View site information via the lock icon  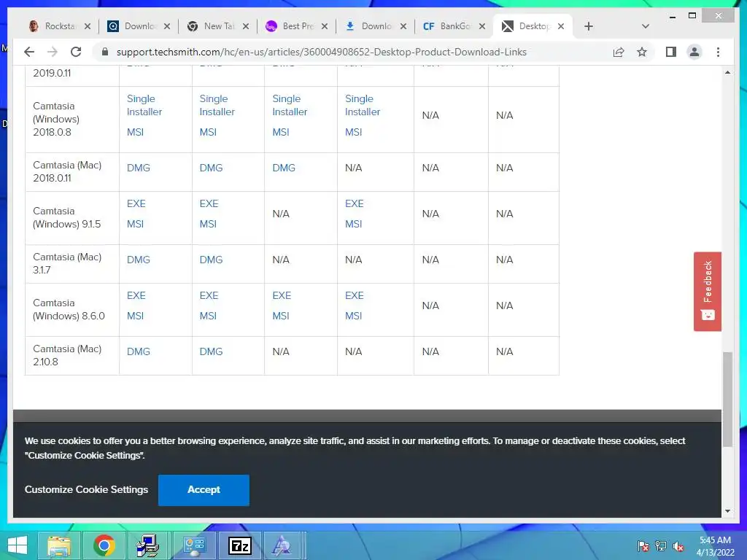(x=105, y=52)
